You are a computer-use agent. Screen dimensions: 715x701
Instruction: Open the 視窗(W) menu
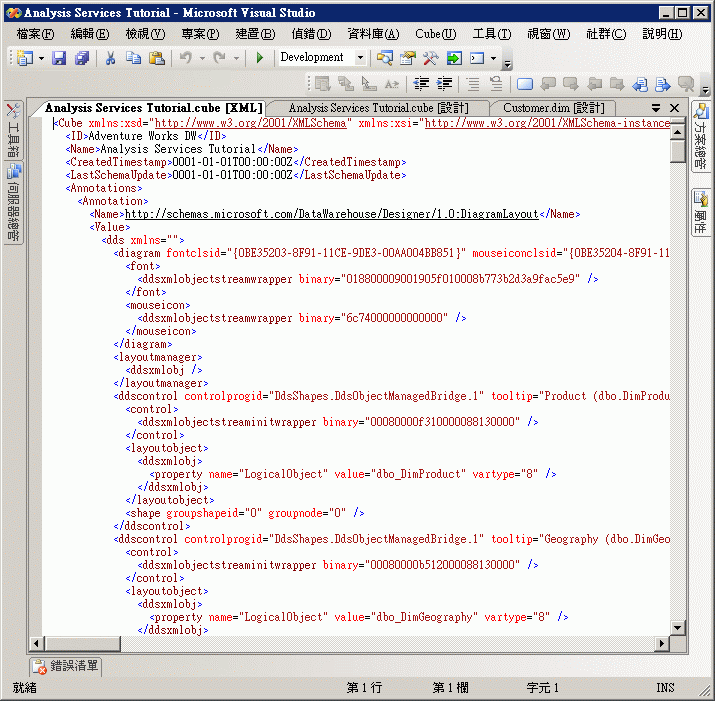(549, 34)
